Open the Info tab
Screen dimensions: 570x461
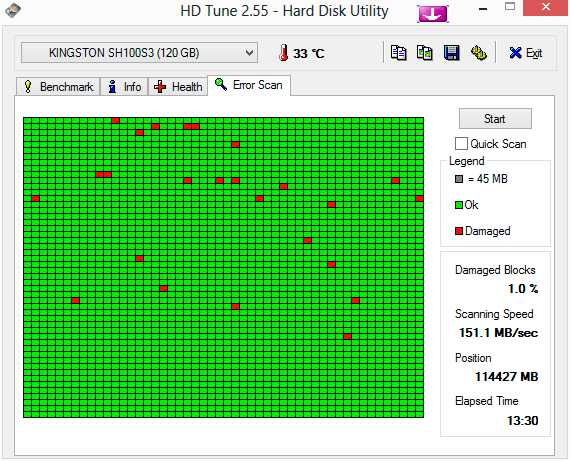[x=124, y=87]
